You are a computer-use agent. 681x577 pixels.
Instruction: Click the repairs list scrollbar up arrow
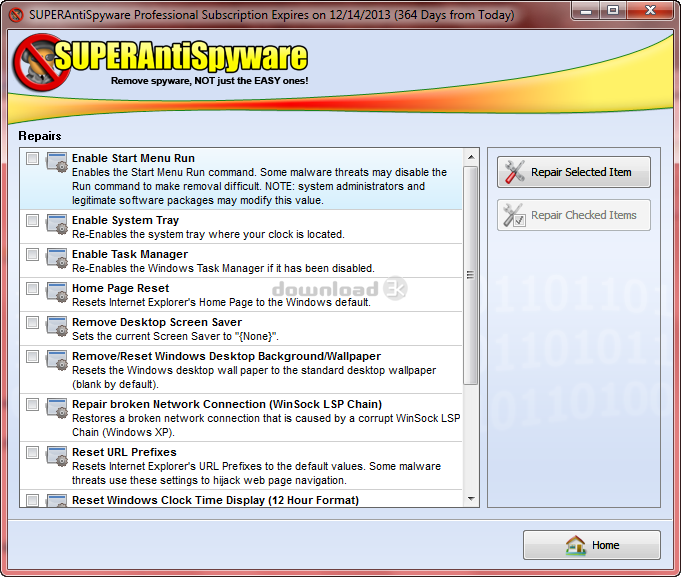(471, 158)
